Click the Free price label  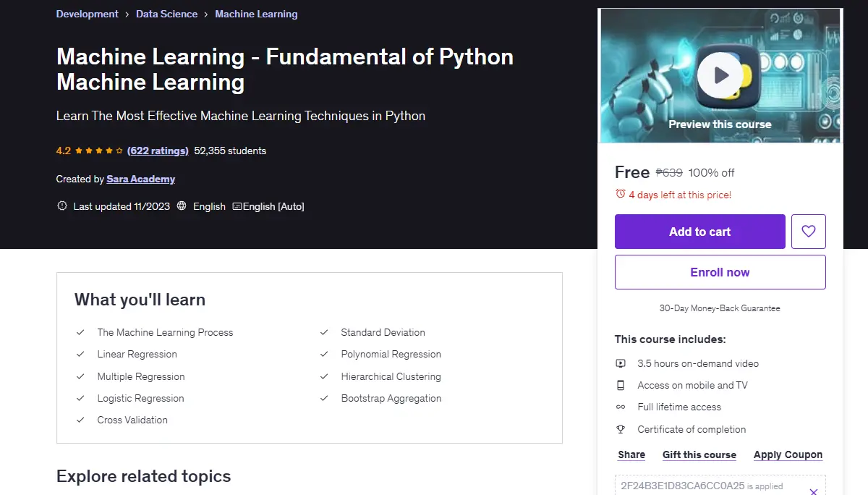click(x=632, y=172)
